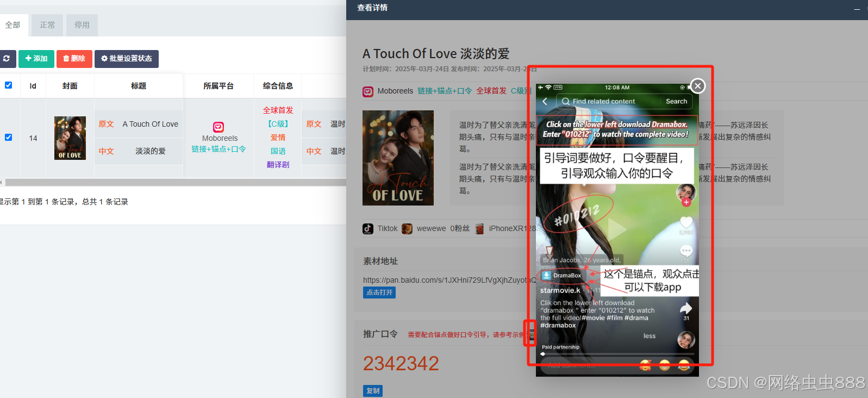Click the large poster image in detail panel
Screen dimensions: 868x398
pyautogui.click(x=398, y=158)
